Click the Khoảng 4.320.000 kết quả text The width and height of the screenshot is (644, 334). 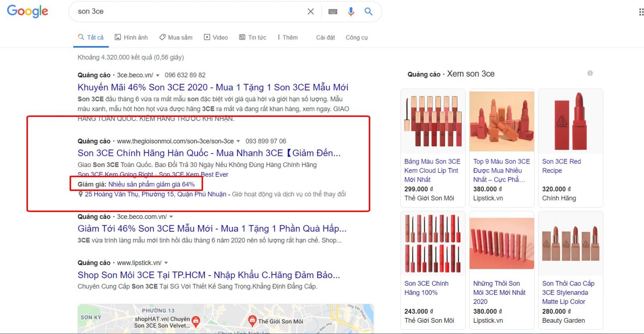[x=131, y=57]
